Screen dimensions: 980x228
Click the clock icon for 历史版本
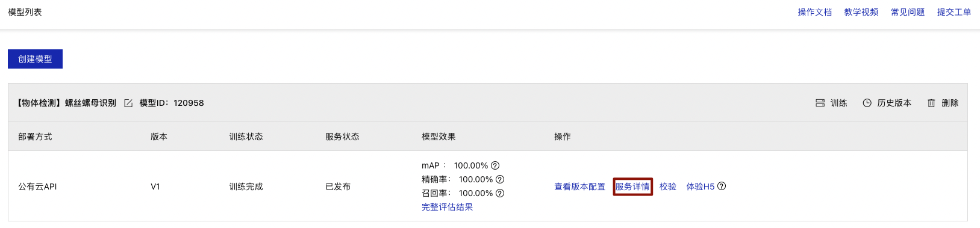point(867,103)
